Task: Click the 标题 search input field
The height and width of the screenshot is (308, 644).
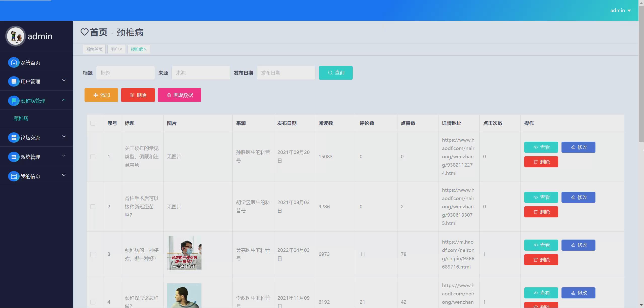Action: (x=125, y=73)
